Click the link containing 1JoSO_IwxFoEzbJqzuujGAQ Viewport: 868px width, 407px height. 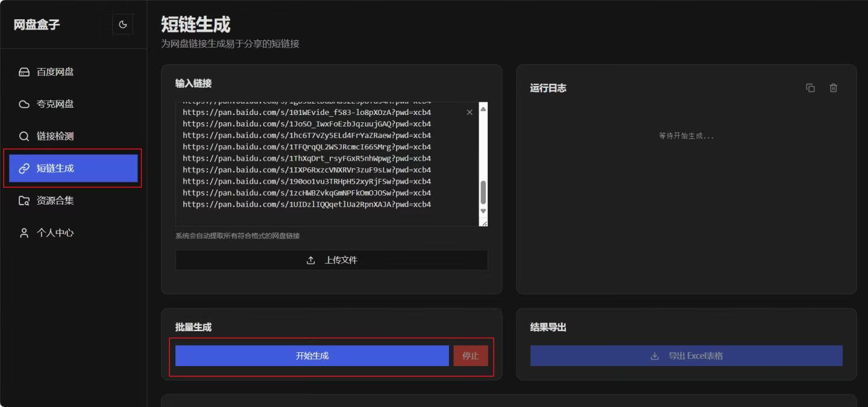307,124
